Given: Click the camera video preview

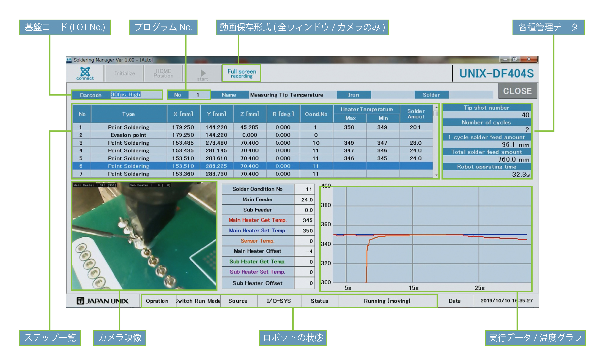Looking at the screenshot, I should pos(144,236).
